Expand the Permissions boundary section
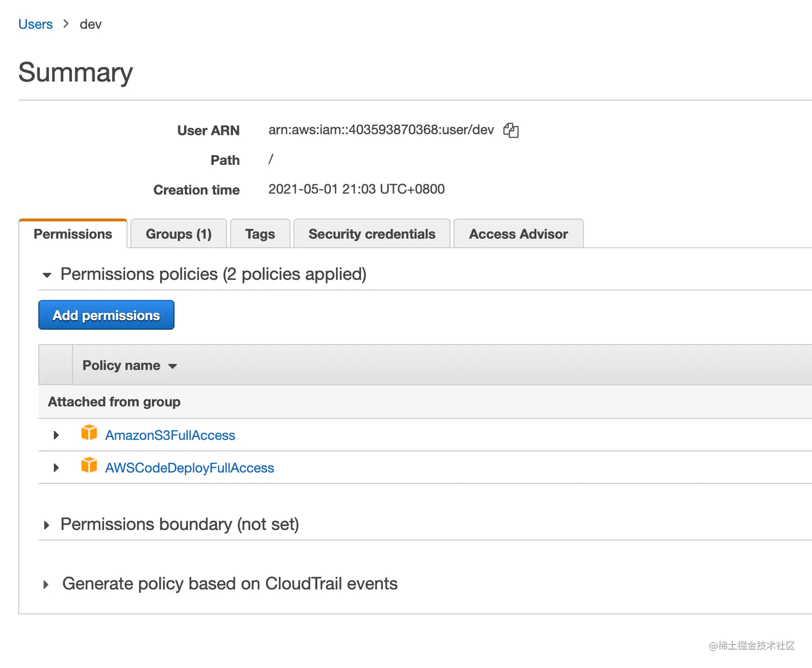The width and height of the screenshot is (812, 668). pos(47,525)
